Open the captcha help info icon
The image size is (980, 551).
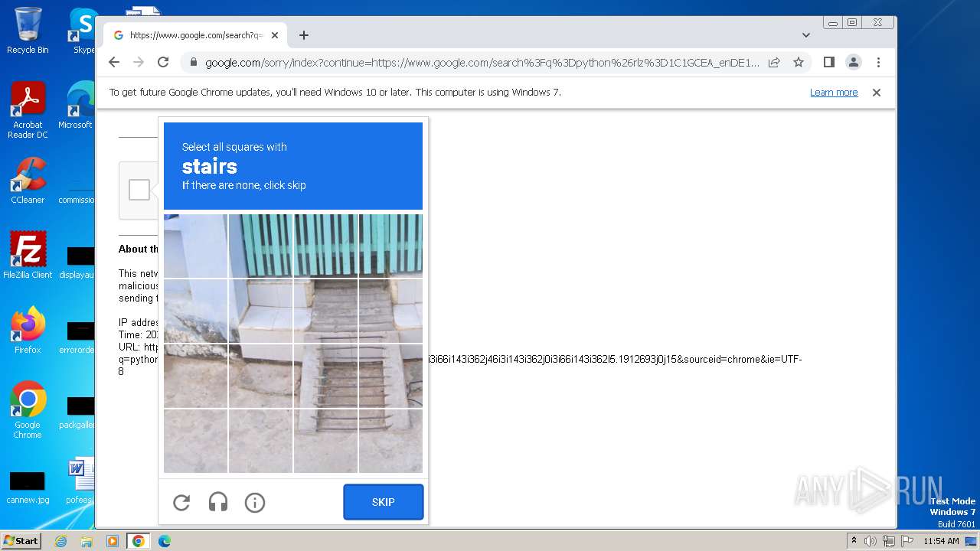[x=255, y=503]
